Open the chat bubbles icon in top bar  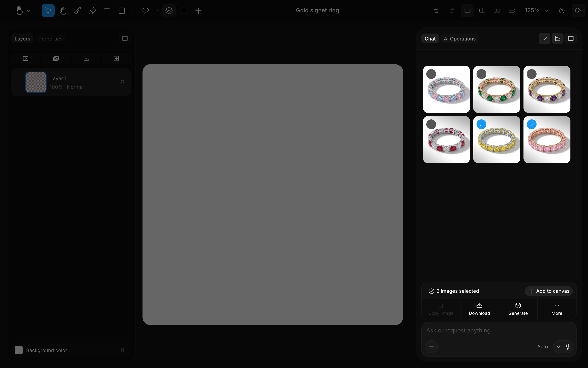pyautogui.click(x=578, y=11)
